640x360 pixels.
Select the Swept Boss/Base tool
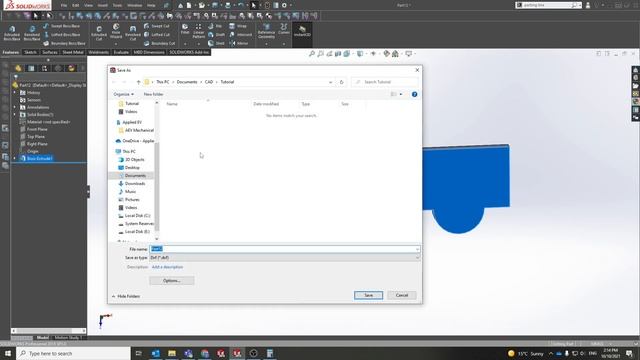(x=62, y=26)
